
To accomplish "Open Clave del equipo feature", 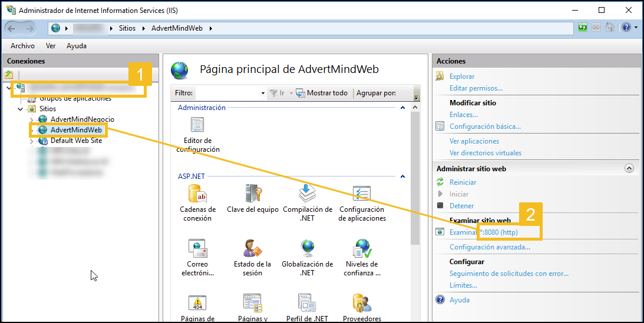I will 253,199.
